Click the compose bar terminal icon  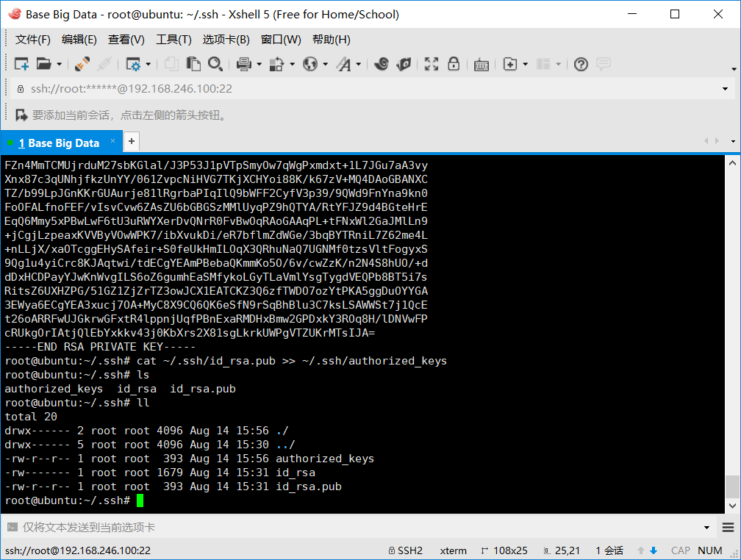[12, 527]
